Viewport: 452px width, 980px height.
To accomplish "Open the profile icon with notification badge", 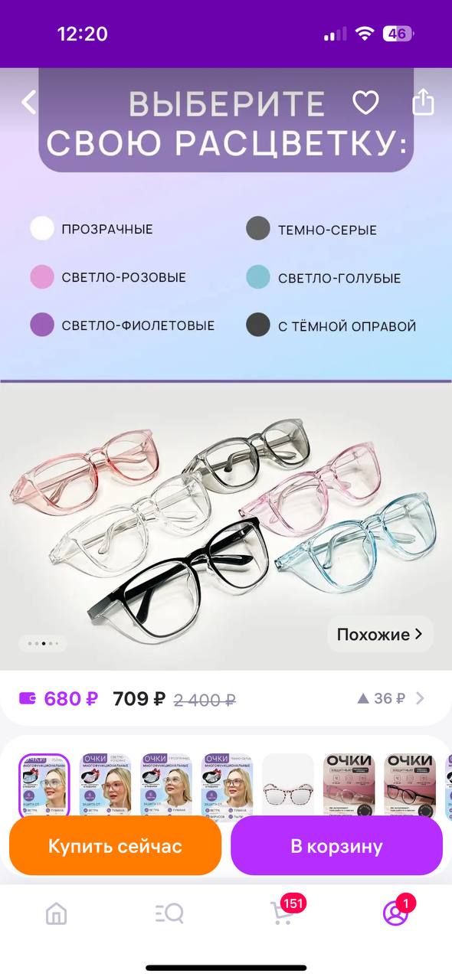I will tap(395, 913).
